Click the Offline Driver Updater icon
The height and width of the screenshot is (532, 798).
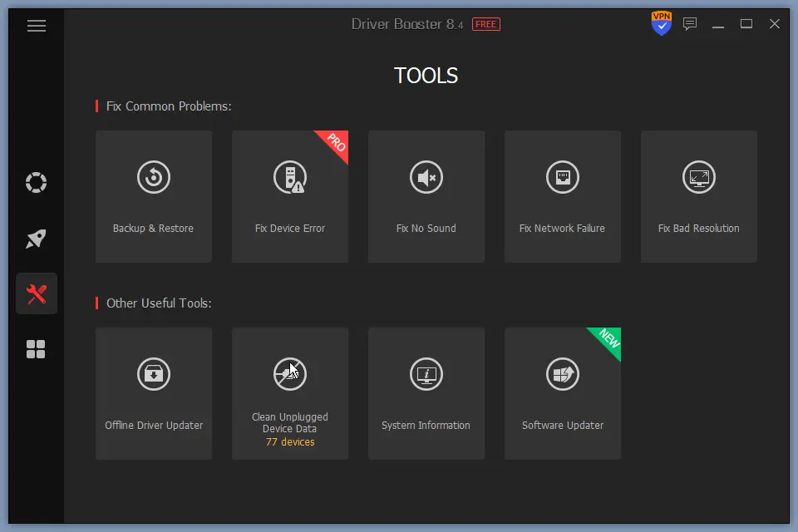(154, 374)
